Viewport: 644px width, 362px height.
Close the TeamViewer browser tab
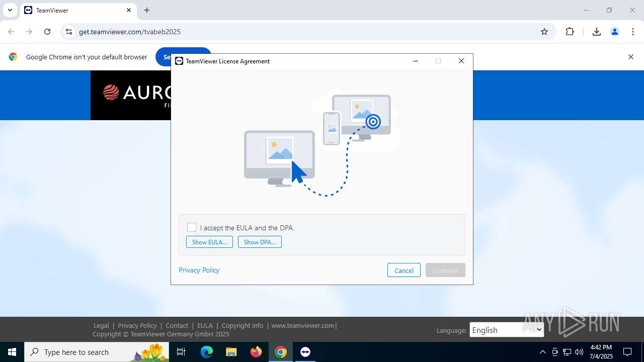click(x=129, y=10)
